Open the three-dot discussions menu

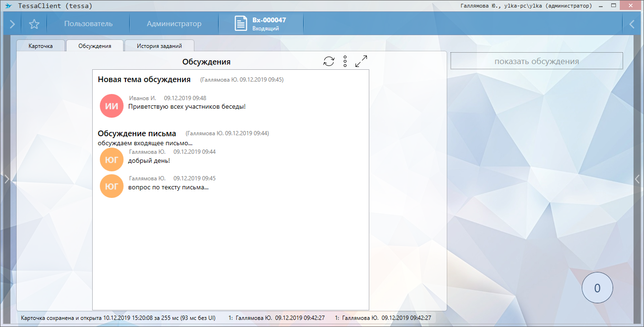click(x=345, y=61)
